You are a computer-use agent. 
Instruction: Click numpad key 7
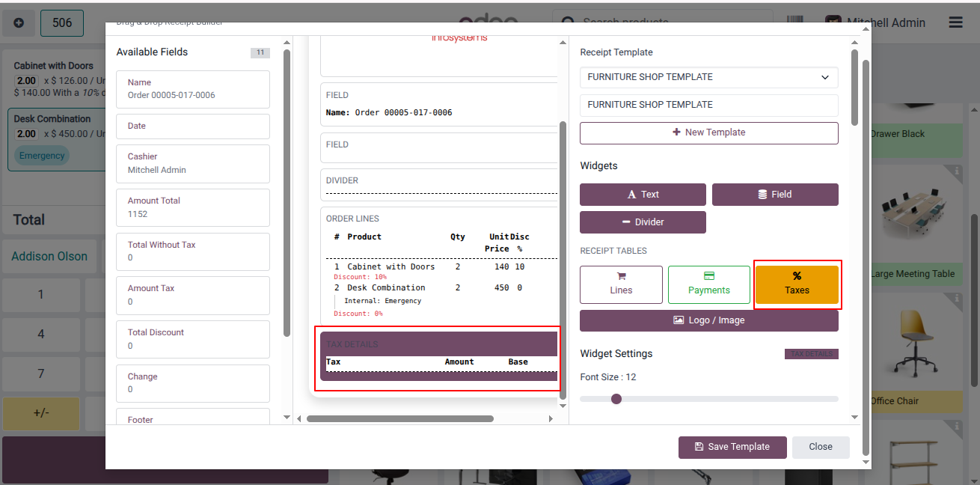(41, 374)
